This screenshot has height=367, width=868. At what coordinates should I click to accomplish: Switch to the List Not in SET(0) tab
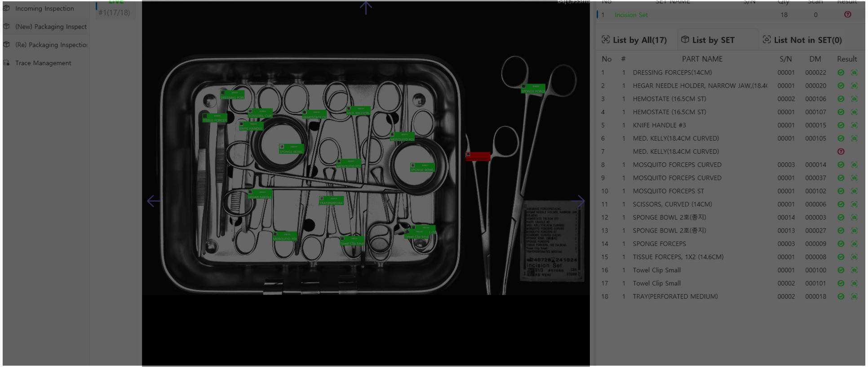click(802, 40)
